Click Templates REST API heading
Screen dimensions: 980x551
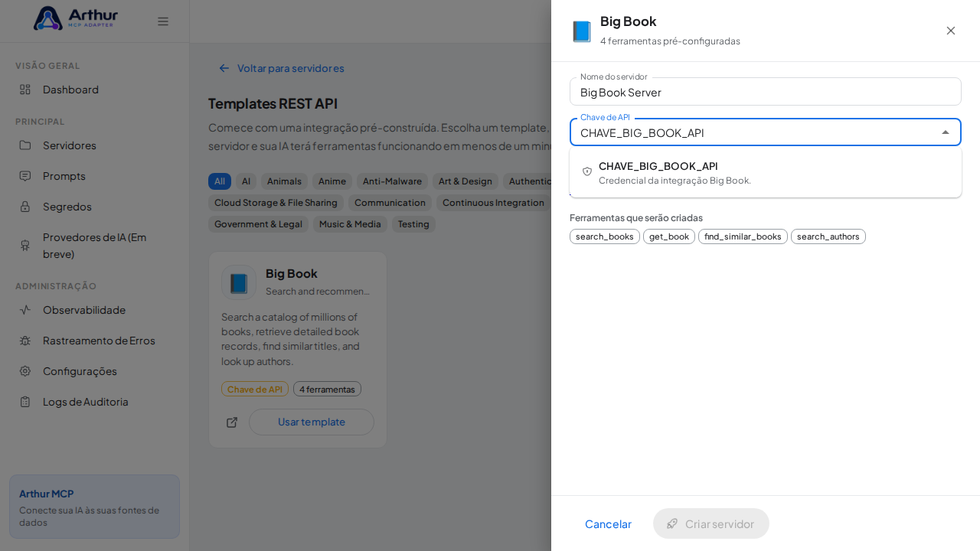[273, 103]
